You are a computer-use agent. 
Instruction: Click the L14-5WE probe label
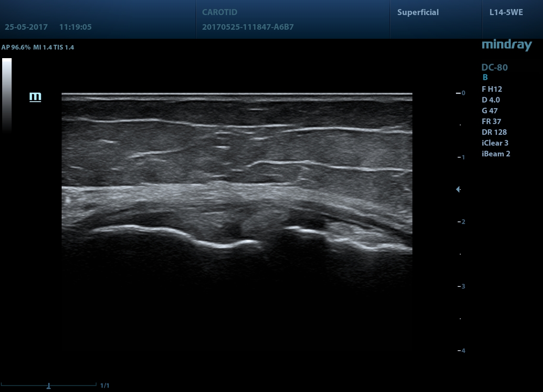coord(506,12)
